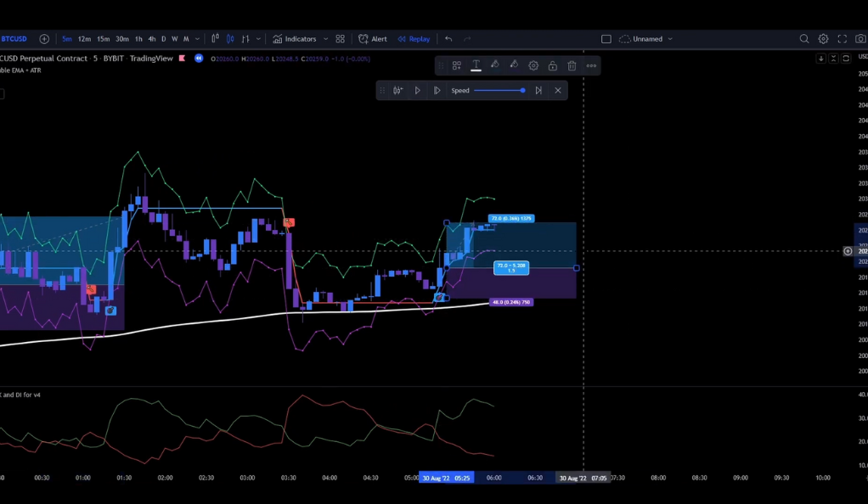This screenshot has height=504, width=868.
Task: Create an Alert
Action: (x=373, y=39)
